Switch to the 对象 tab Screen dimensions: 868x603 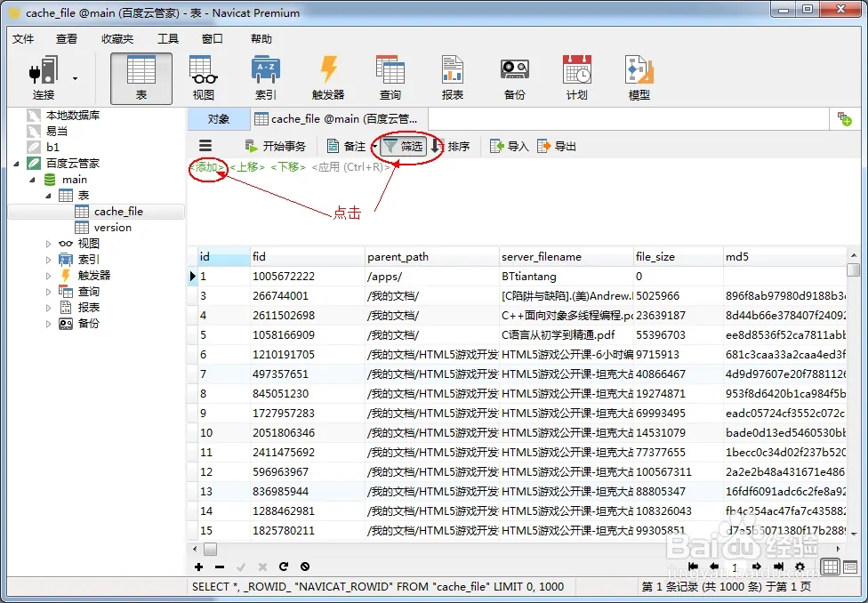click(x=218, y=119)
